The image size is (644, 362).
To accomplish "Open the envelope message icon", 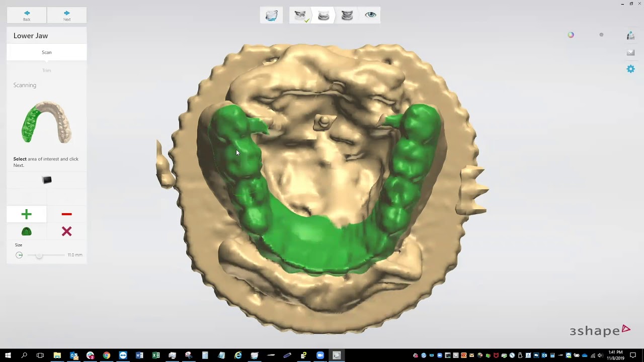I will pos(630,52).
